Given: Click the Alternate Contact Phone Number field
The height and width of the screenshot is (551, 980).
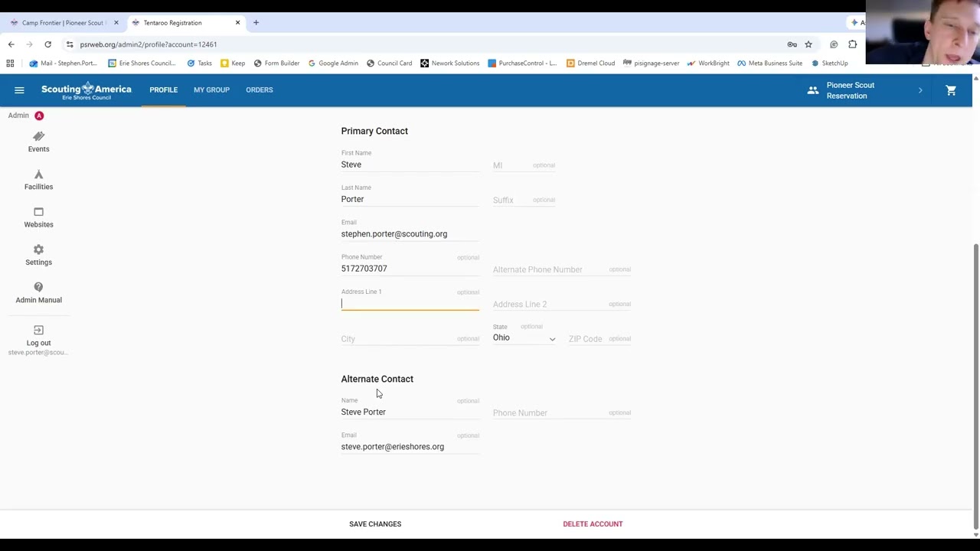Looking at the screenshot, I should click(562, 412).
